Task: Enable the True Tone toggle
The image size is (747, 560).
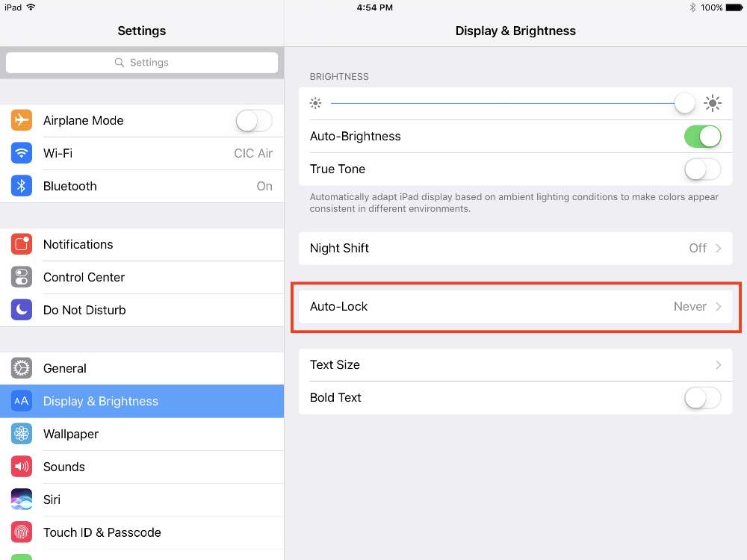Action: (x=702, y=169)
